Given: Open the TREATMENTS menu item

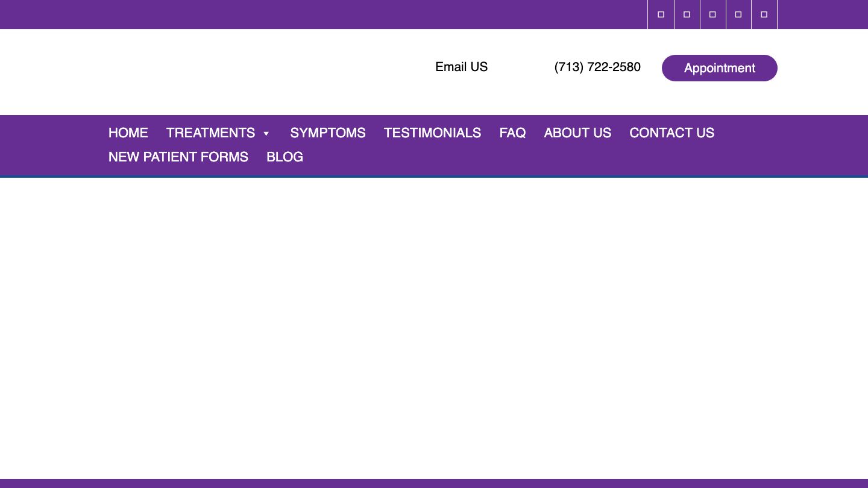Looking at the screenshot, I should click(x=210, y=133).
